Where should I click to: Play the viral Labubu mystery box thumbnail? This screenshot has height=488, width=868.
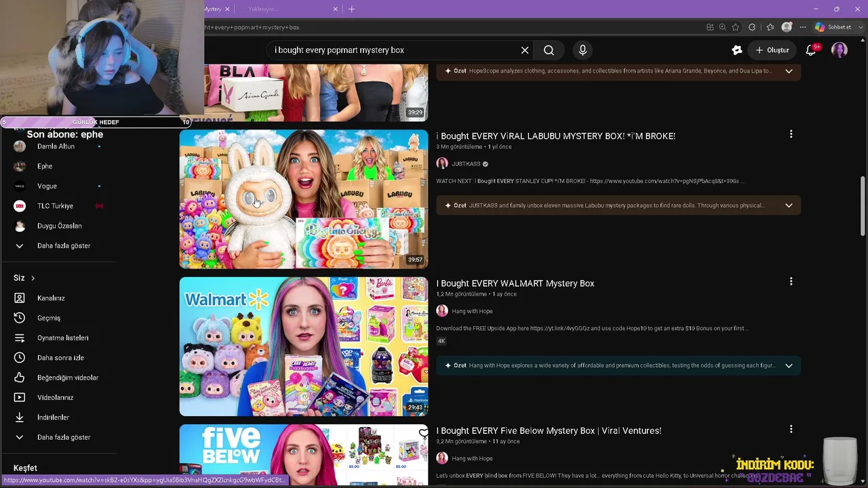[x=304, y=199]
